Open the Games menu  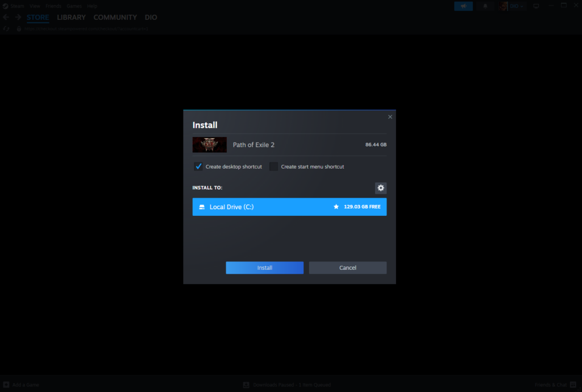[74, 6]
